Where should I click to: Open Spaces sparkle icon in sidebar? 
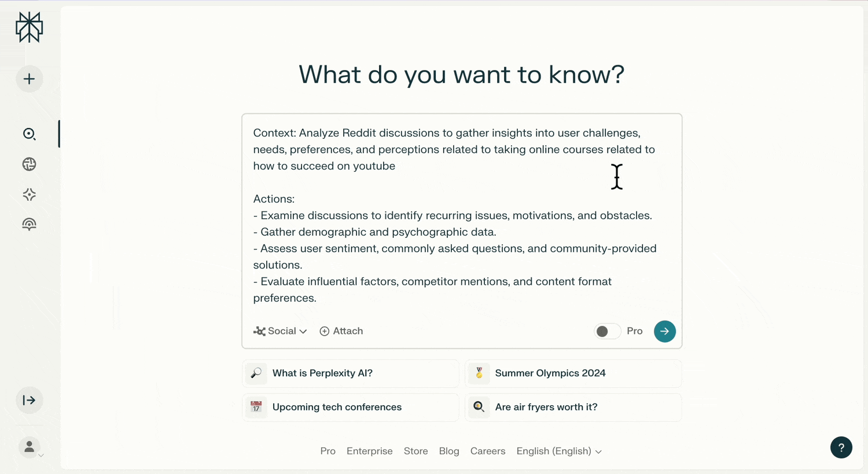[x=30, y=194]
